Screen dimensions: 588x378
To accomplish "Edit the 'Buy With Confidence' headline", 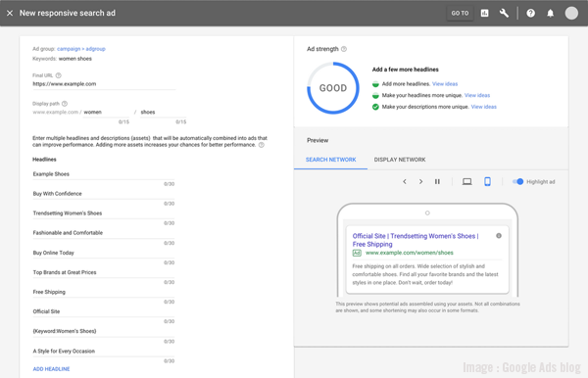I will (104, 194).
